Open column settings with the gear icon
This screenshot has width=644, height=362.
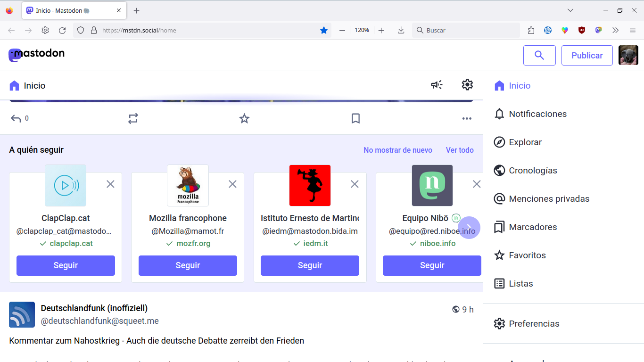point(467,85)
